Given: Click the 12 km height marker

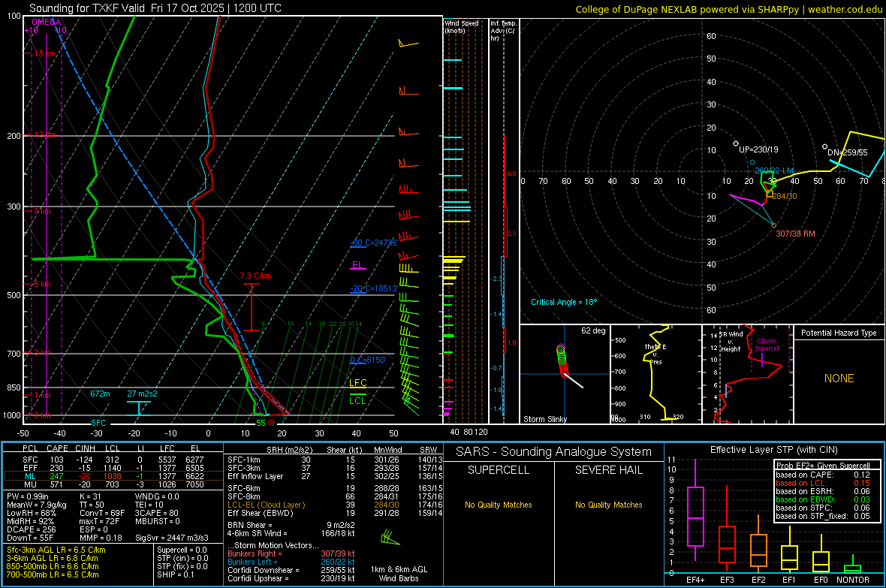Looking at the screenshot, I should click(44, 134).
